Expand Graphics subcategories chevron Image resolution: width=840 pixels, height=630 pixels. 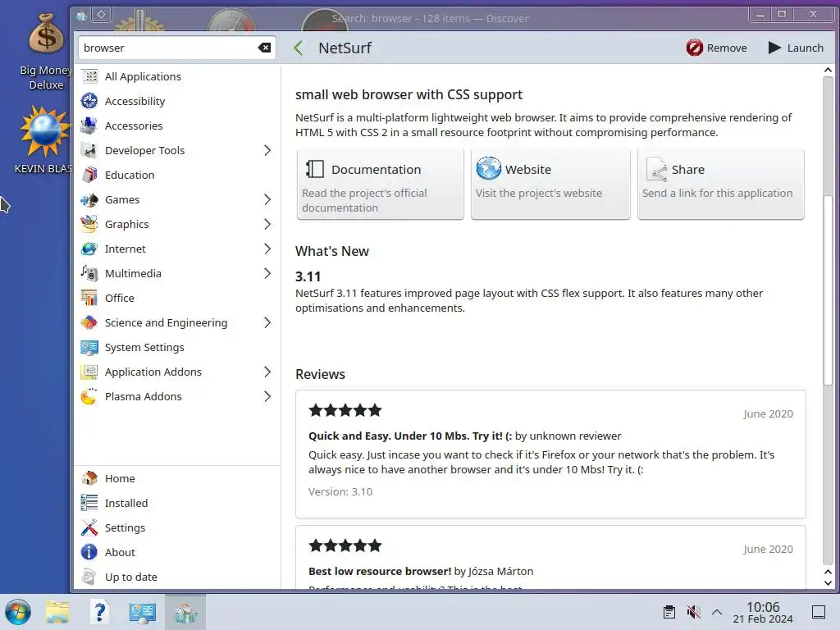pyautogui.click(x=267, y=225)
